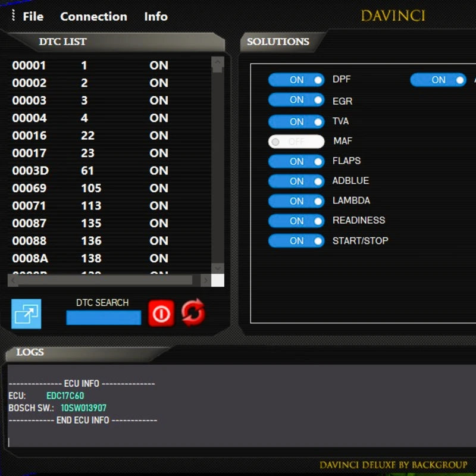Click the DTC SEARCH input field
476x476 pixels.
103,318
